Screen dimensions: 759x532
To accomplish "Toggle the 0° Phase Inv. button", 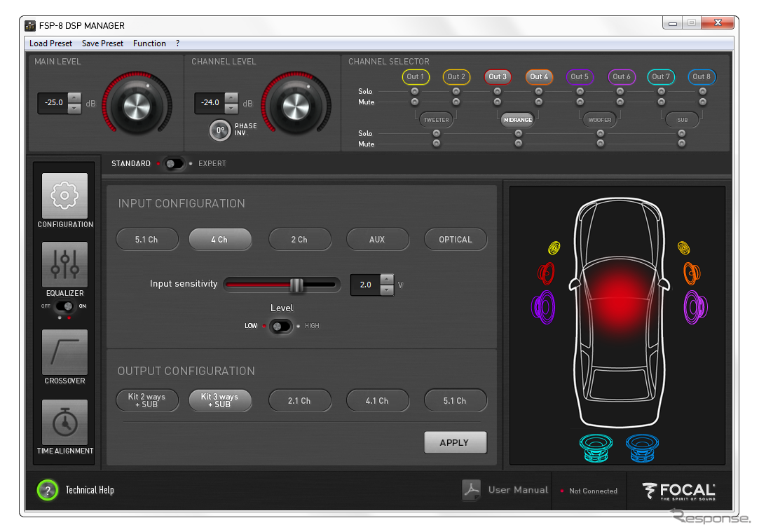I will point(220,130).
